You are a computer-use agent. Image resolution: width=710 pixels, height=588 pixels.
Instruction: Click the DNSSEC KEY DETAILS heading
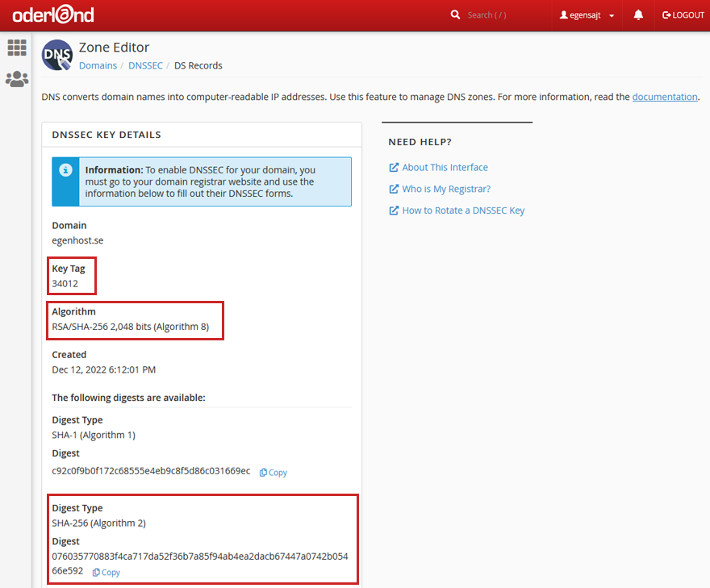(106, 135)
